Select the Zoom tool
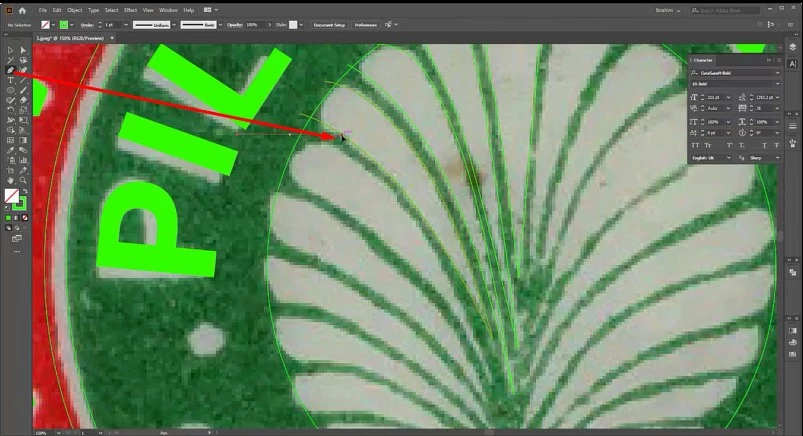 [23, 180]
